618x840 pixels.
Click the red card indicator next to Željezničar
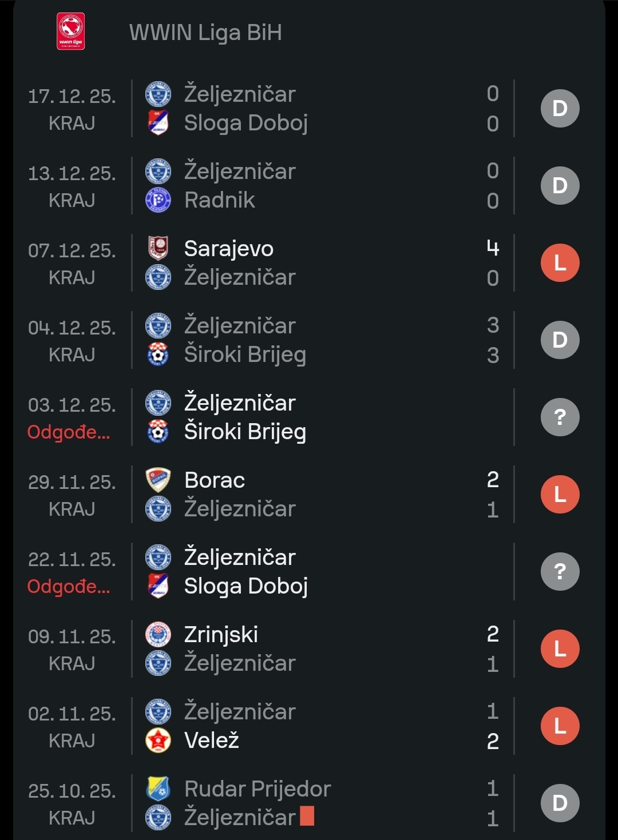[x=307, y=817]
